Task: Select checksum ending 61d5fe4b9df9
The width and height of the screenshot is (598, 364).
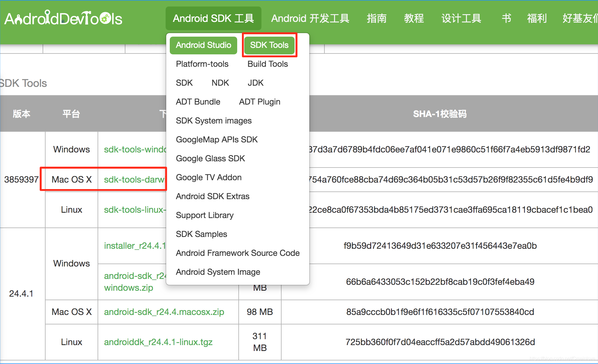Action: (451, 180)
